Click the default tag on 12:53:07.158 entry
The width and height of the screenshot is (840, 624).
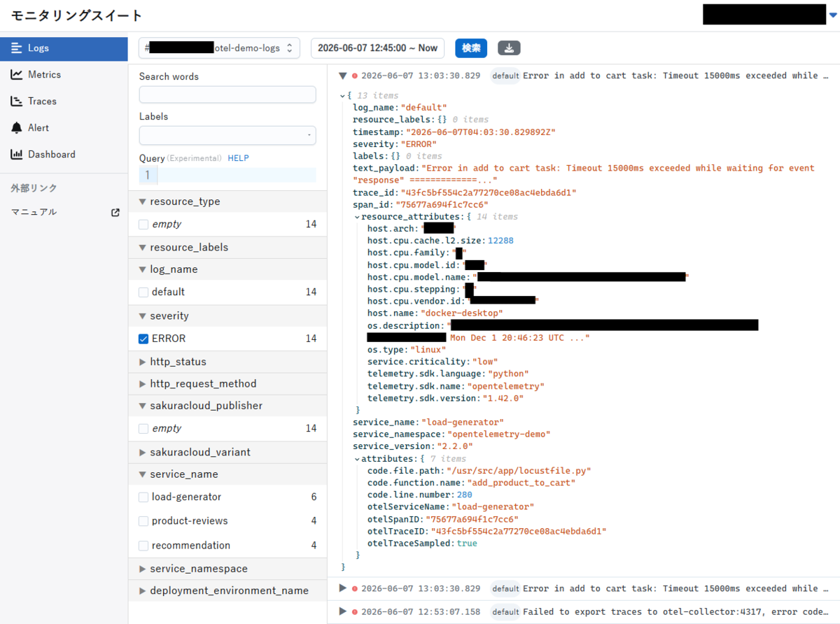pos(505,611)
